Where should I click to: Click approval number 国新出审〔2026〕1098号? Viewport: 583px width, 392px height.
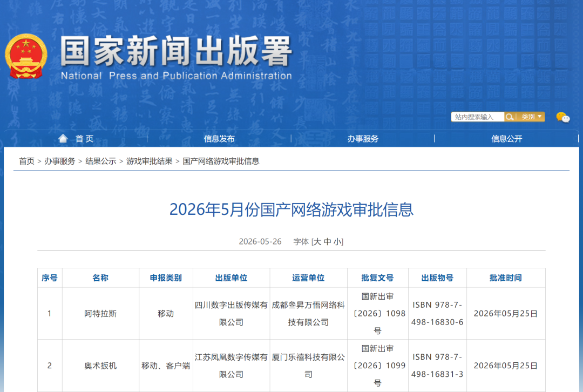377,314
